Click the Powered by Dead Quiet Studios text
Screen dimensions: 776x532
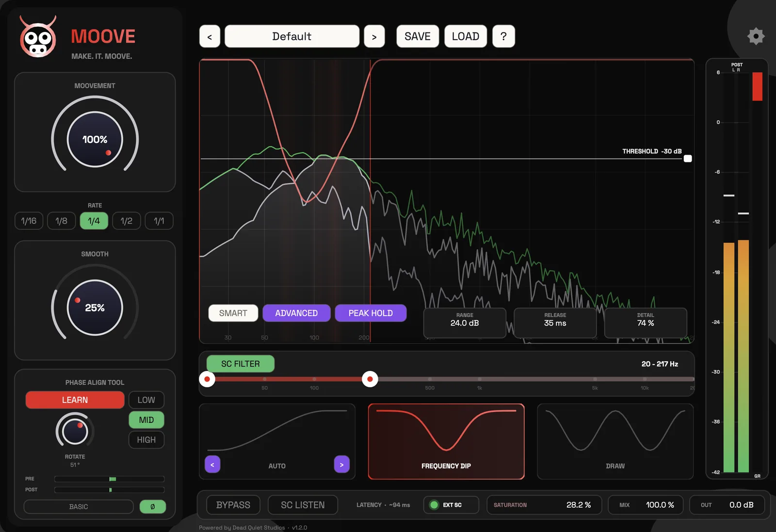pos(242,528)
